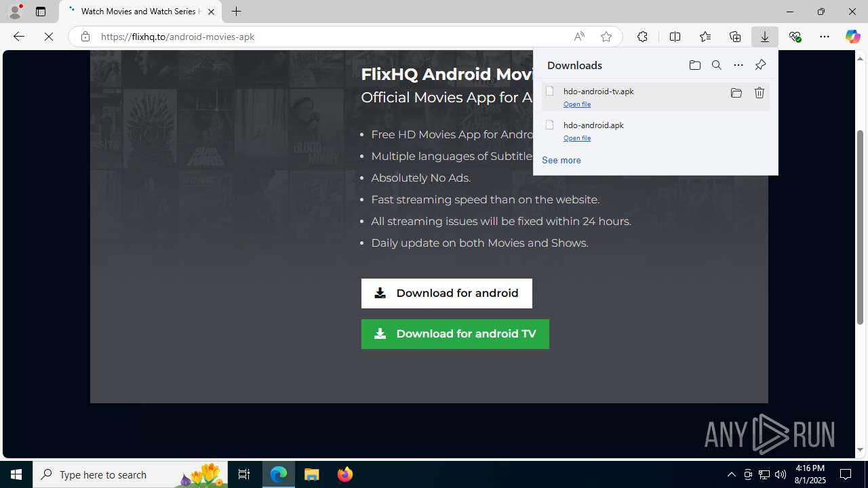Click the scrollbar down arrow
Image resolution: width=868 pixels, height=488 pixels.
tap(860, 450)
